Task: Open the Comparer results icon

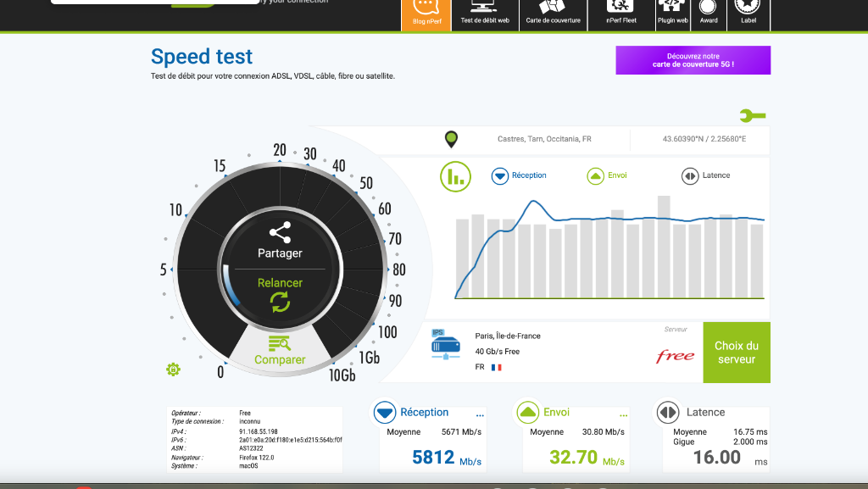Action: pyautogui.click(x=280, y=343)
